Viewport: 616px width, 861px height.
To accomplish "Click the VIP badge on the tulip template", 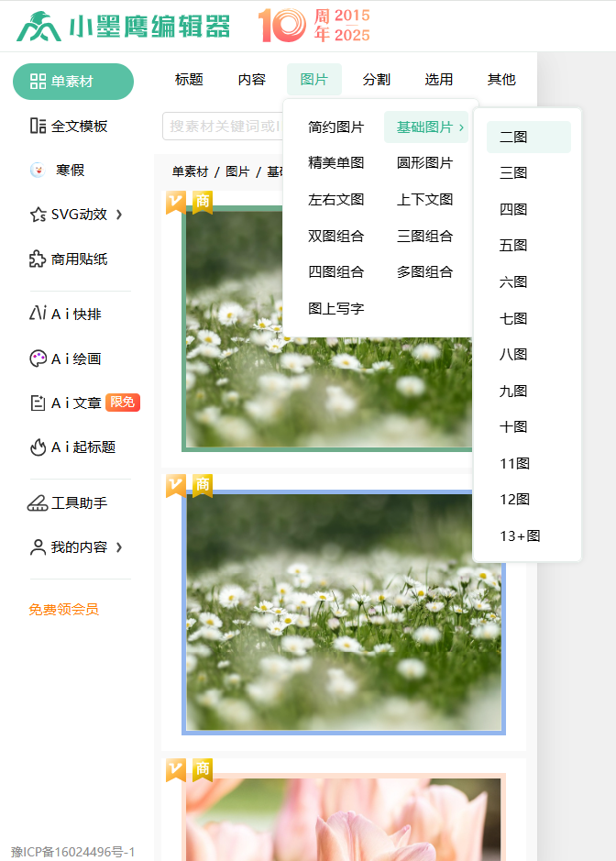I will coord(176,770).
